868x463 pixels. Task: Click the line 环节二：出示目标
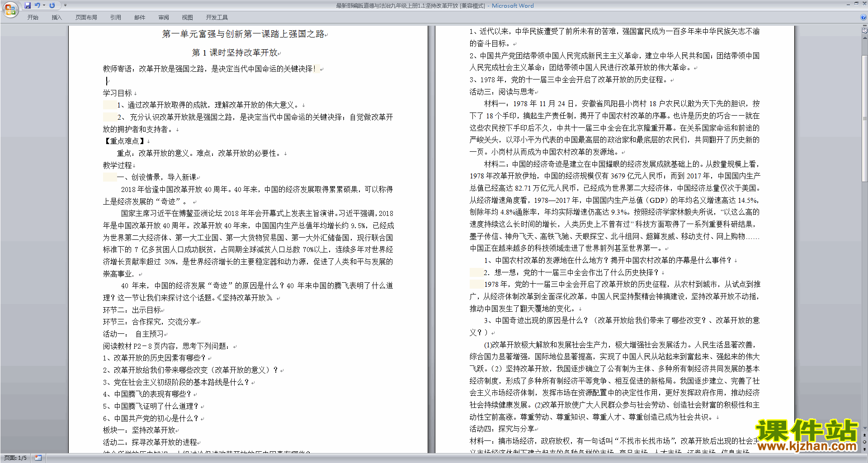point(132,310)
